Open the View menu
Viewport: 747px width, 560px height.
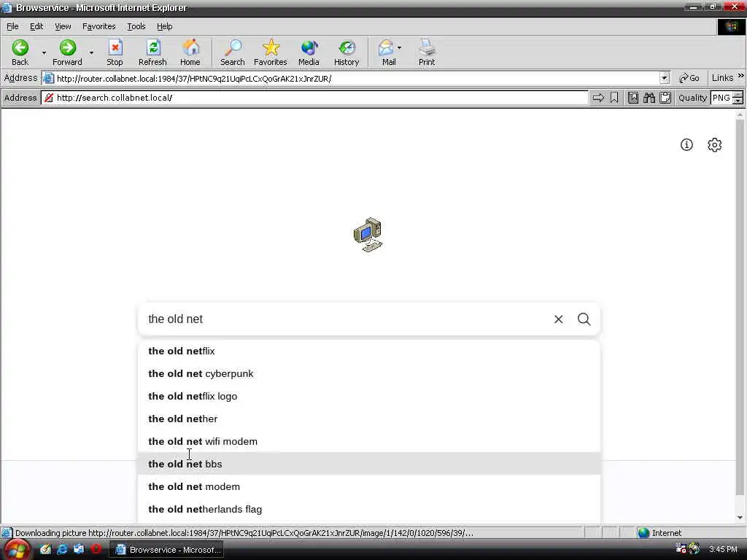[63, 26]
